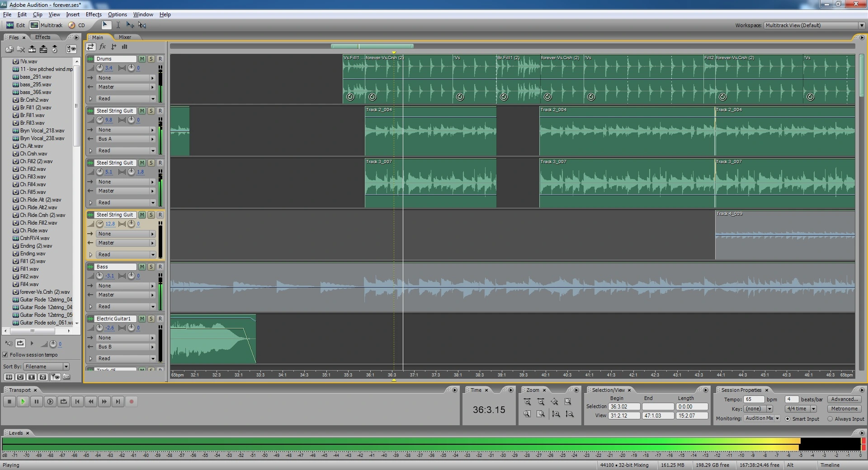Open the Effects menu
868x470 pixels.
[94, 14]
